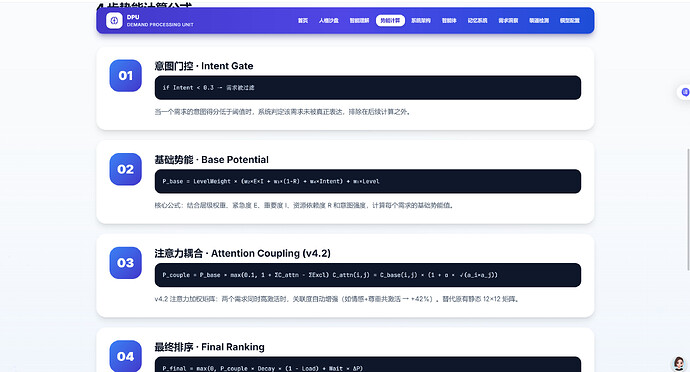Switch to the 系统架构 tab
This screenshot has width=690, height=372.
(x=421, y=21)
